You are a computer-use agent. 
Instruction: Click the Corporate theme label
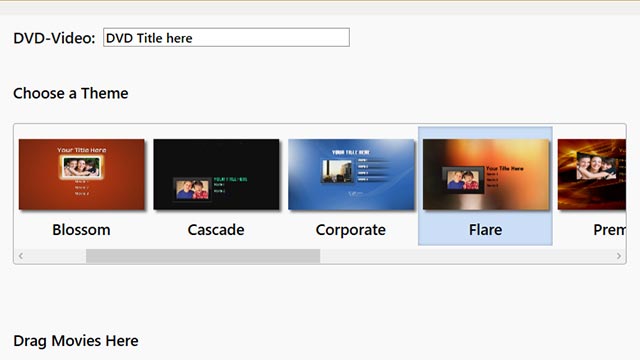pyautogui.click(x=351, y=230)
